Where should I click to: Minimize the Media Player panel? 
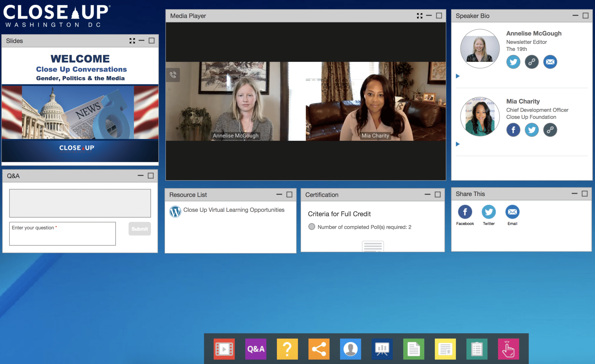click(x=429, y=16)
